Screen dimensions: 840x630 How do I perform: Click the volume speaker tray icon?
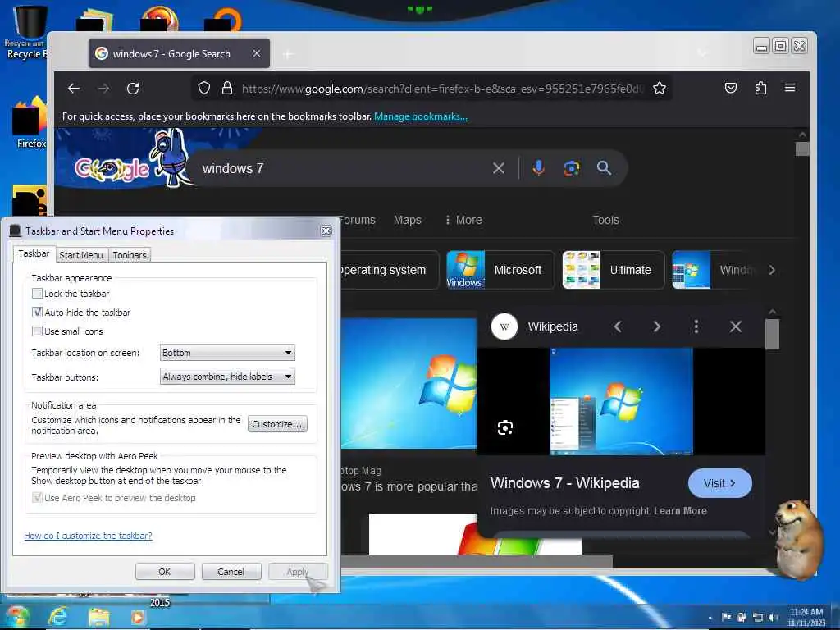[x=774, y=617]
